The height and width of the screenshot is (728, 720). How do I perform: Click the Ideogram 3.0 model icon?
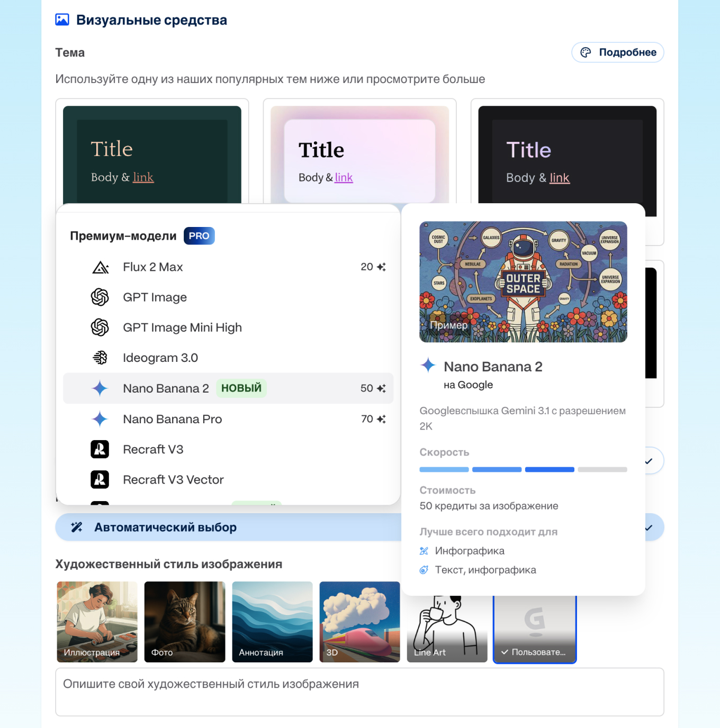(x=100, y=358)
